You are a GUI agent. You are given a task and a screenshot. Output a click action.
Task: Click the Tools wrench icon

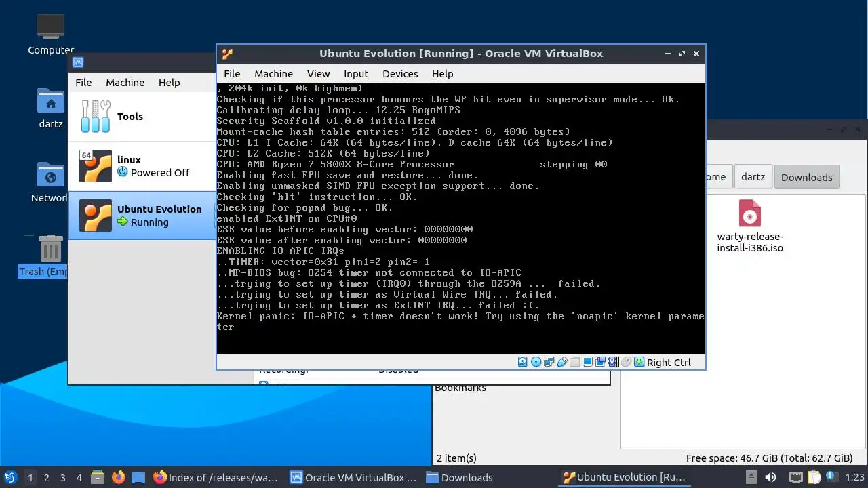click(96, 117)
